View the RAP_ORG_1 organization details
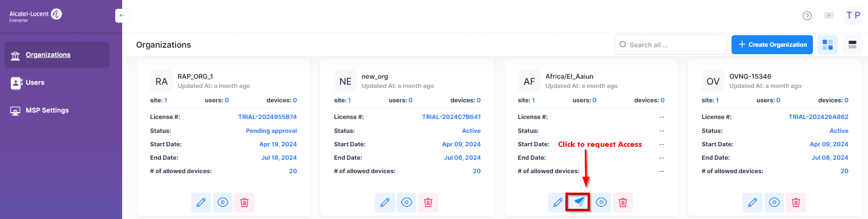868x219 pixels. coord(223,202)
